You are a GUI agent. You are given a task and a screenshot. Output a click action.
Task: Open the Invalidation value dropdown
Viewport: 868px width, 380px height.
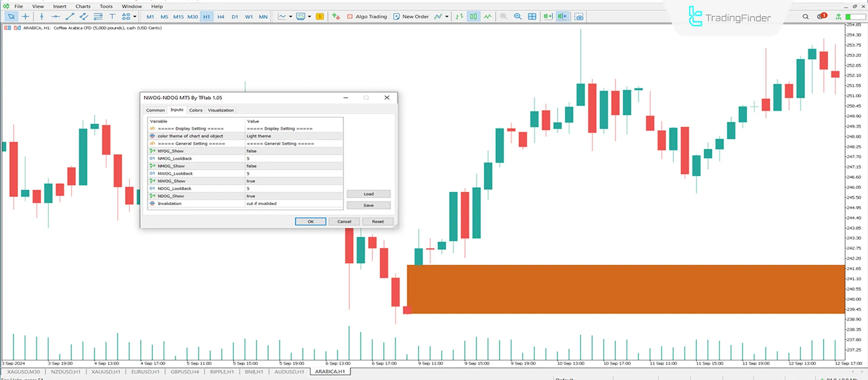pos(294,204)
